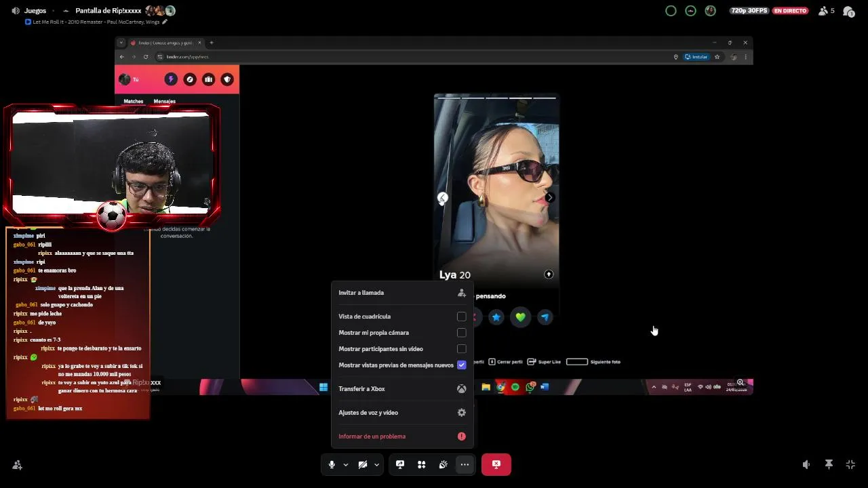Click the 720p 30FPS quality badge
The height and width of the screenshot is (488, 868).
pos(749,11)
